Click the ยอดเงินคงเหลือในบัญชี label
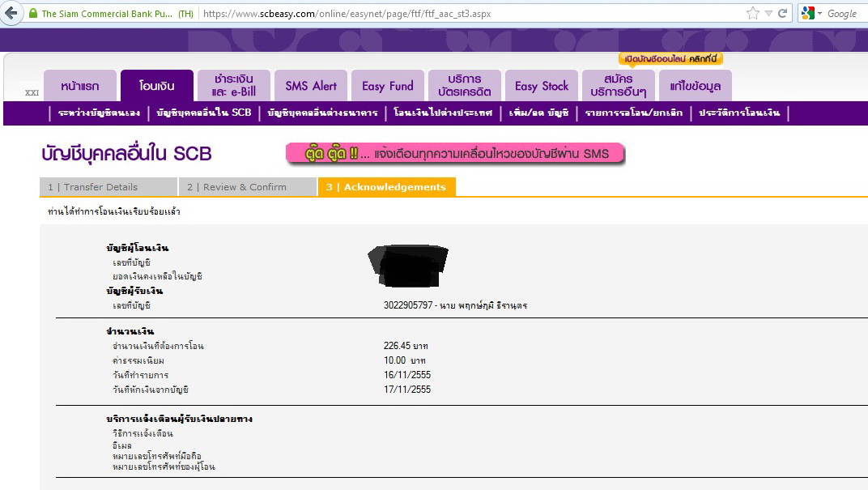Screen dimensions: 868x490 tap(158, 276)
